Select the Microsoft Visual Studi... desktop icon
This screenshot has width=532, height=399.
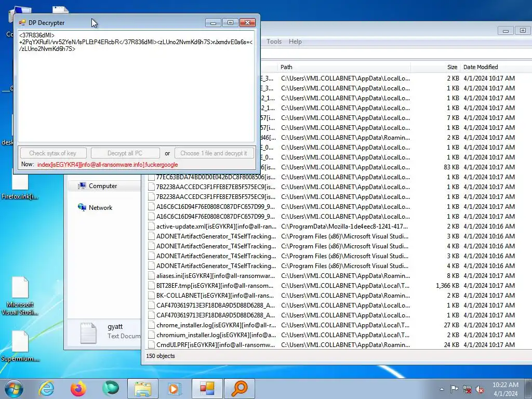20,296
